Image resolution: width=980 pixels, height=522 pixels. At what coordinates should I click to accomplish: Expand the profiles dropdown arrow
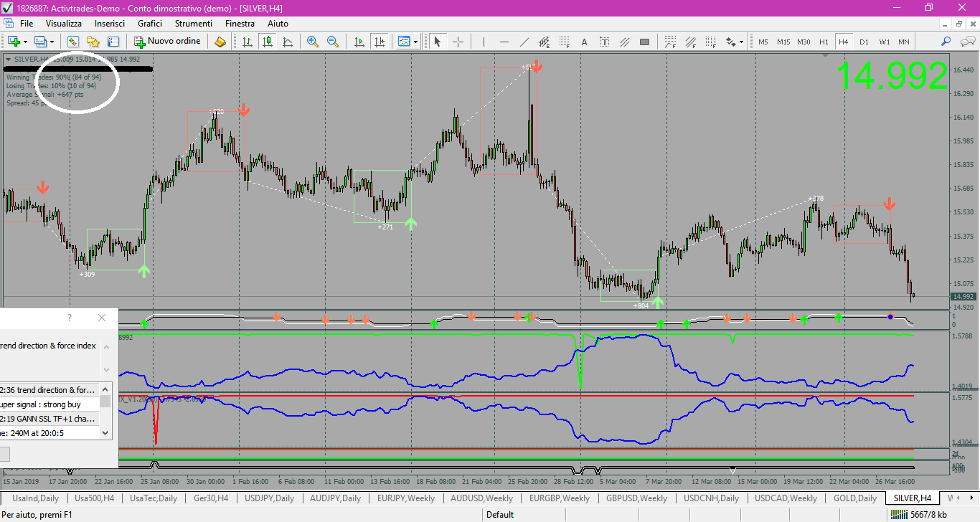(x=52, y=42)
